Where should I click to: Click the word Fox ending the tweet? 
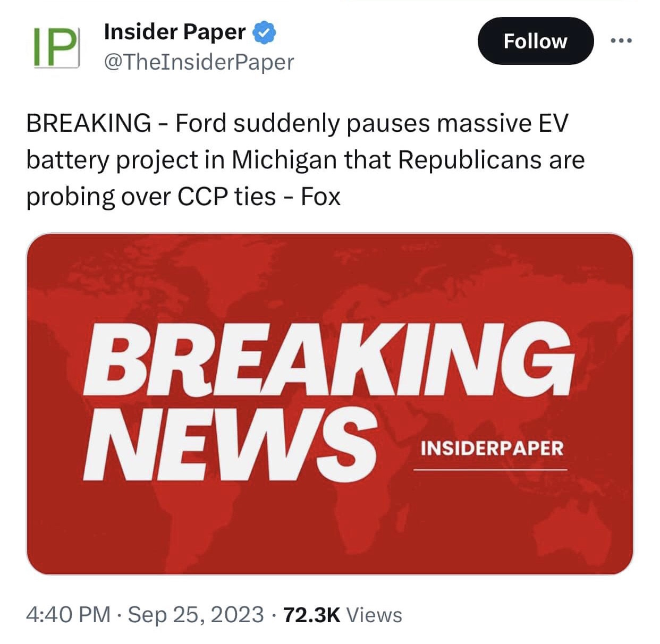coord(320,197)
